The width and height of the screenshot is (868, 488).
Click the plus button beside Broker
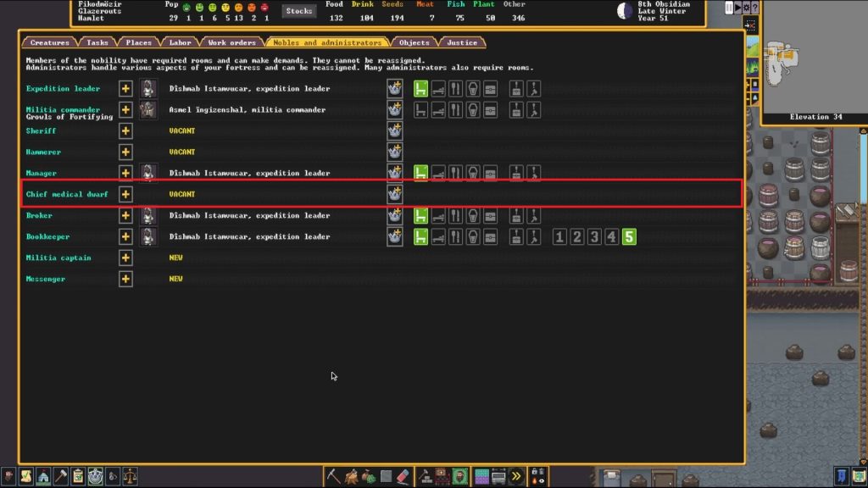tap(125, 215)
